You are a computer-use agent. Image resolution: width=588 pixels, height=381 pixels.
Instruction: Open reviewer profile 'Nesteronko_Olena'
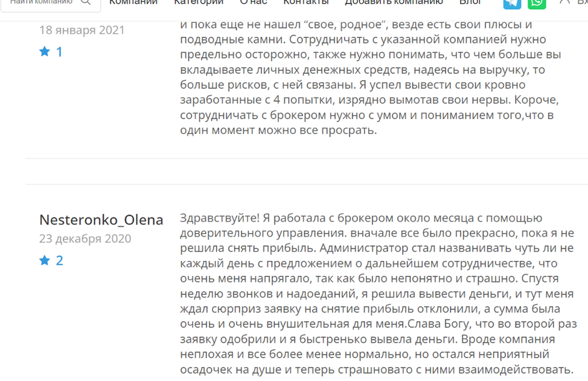[x=101, y=220]
